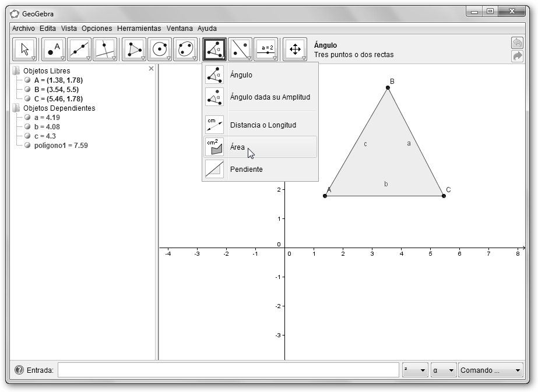Toggle visibility bullet of polígono1
This screenshot has height=392, width=538.
pyautogui.click(x=27, y=146)
